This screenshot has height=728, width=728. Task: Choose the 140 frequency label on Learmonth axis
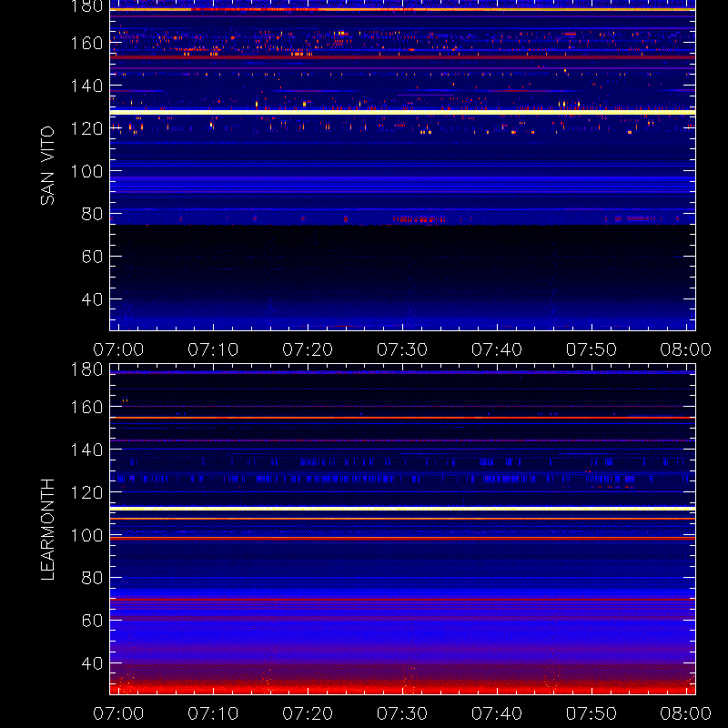pos(86,450)
